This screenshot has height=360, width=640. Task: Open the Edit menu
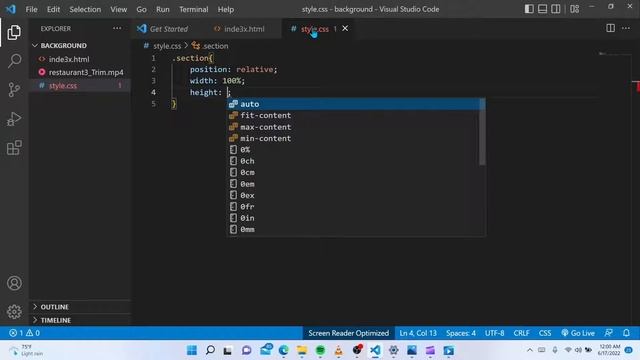[53, 9]
